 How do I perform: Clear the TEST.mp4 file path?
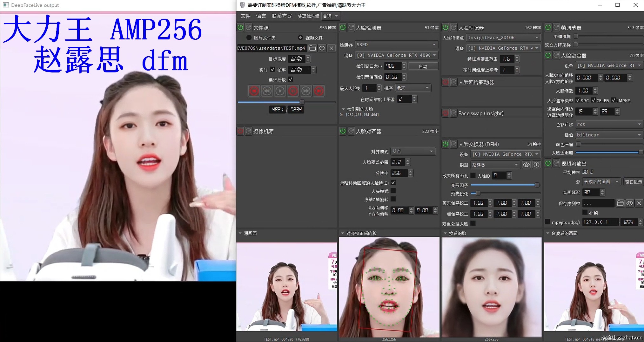point(332,48)
